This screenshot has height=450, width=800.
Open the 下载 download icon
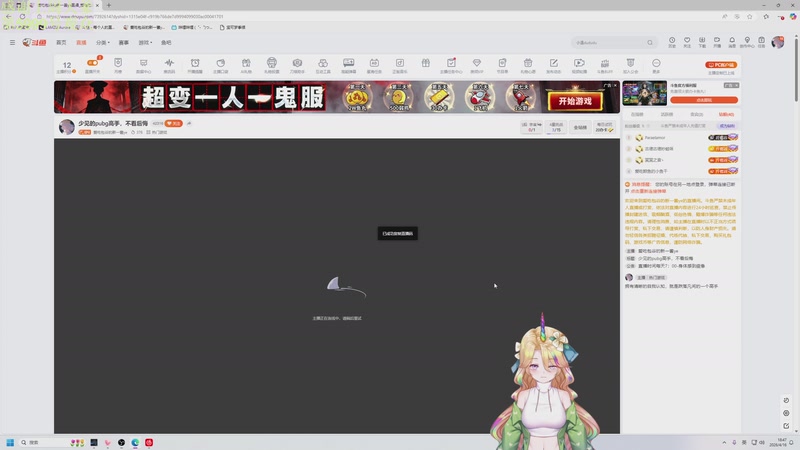click(702, 42)
